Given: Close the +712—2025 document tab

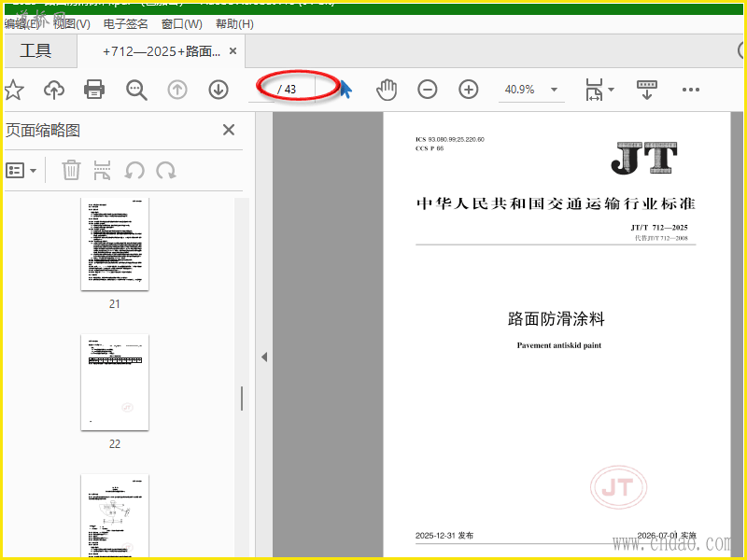Looking at the screenshot, I should click(233, 51).
